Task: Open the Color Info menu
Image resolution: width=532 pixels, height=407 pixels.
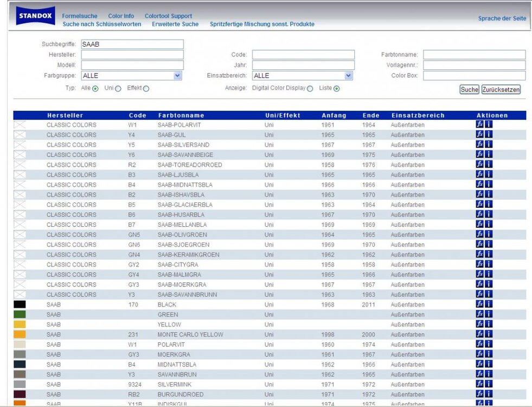Action: click(x=121, y=16)
